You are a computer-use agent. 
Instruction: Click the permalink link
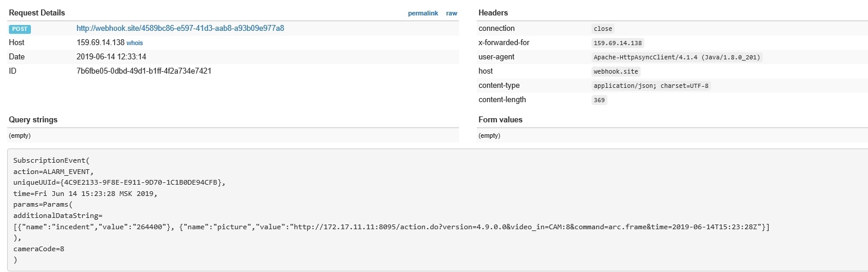pyautogui.click(x=423, y=13)
